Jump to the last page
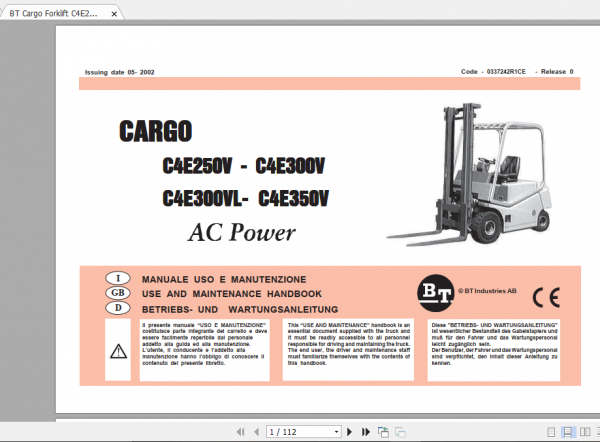 point(366,432)
